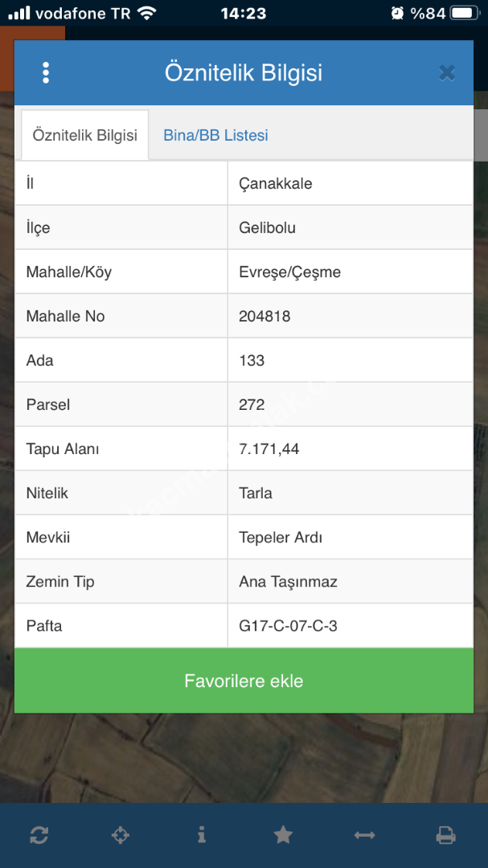Viewport: 488px width, 868px height.
Task: Tap the info icon in bottom toolbar
Action: point(201,835)
